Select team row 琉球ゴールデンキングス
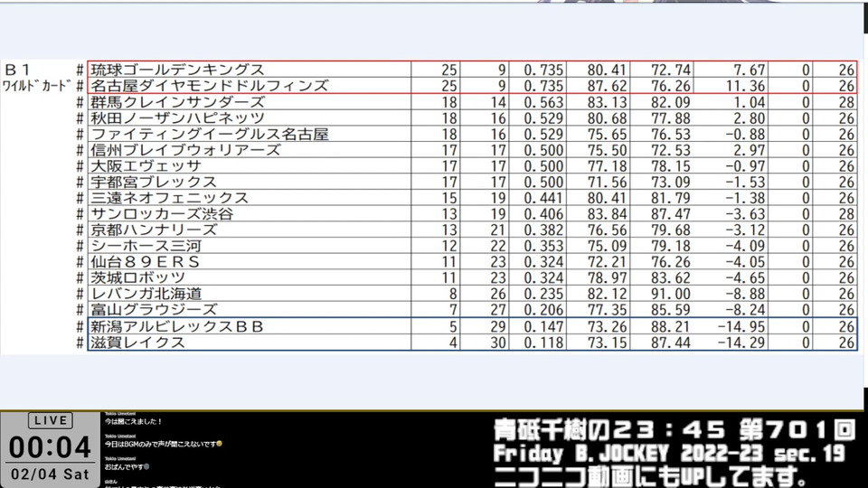The image size is (868, 488). [472, 70]
